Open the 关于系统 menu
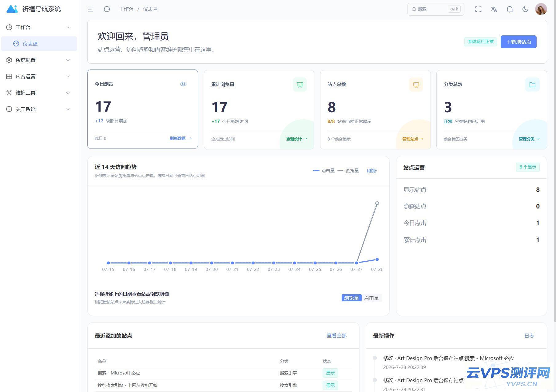 (39, 109)
